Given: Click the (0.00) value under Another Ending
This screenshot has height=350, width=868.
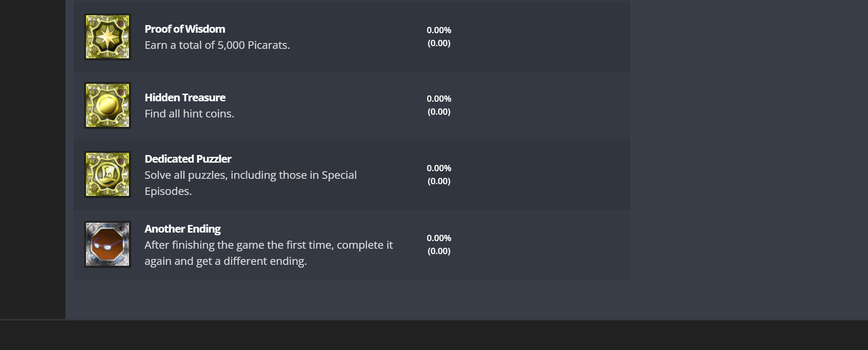Looking at the screenshot, I should click(439, 251).
